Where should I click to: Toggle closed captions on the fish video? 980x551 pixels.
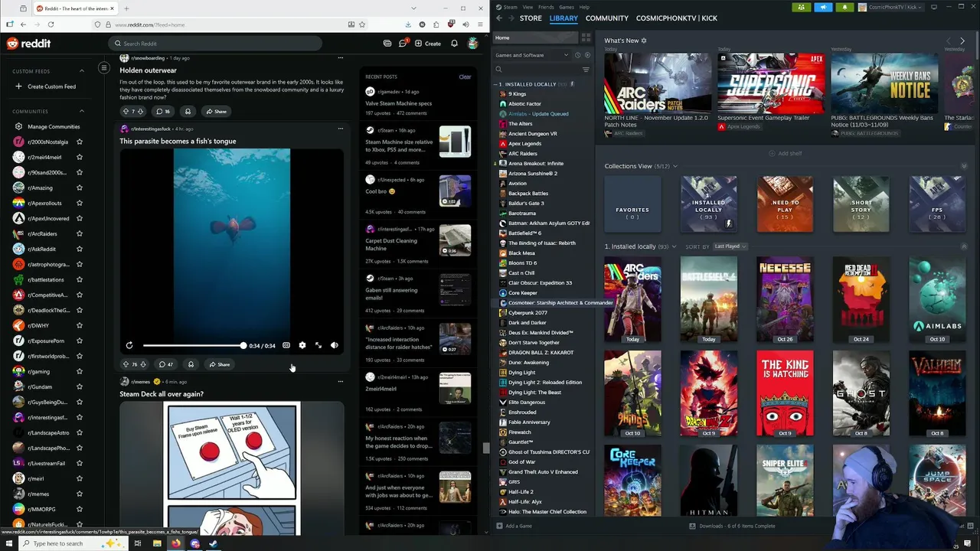[286, 346]
